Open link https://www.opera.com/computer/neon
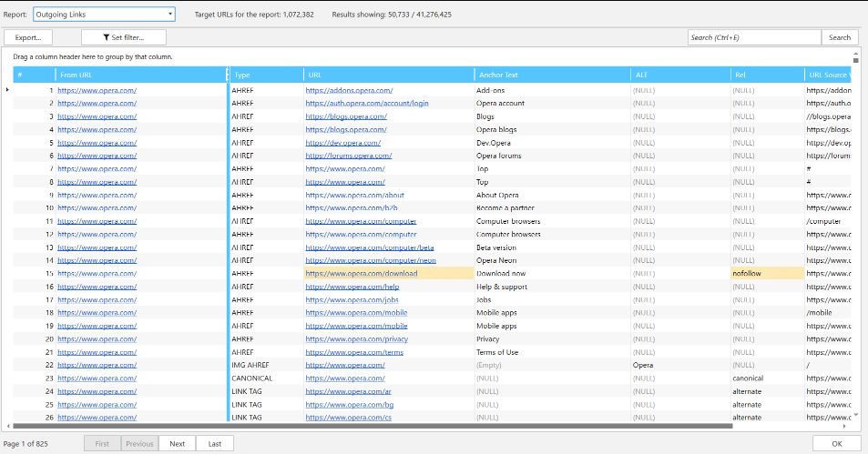The height and width of the screenshot is (454, 868). coord(371,260)
